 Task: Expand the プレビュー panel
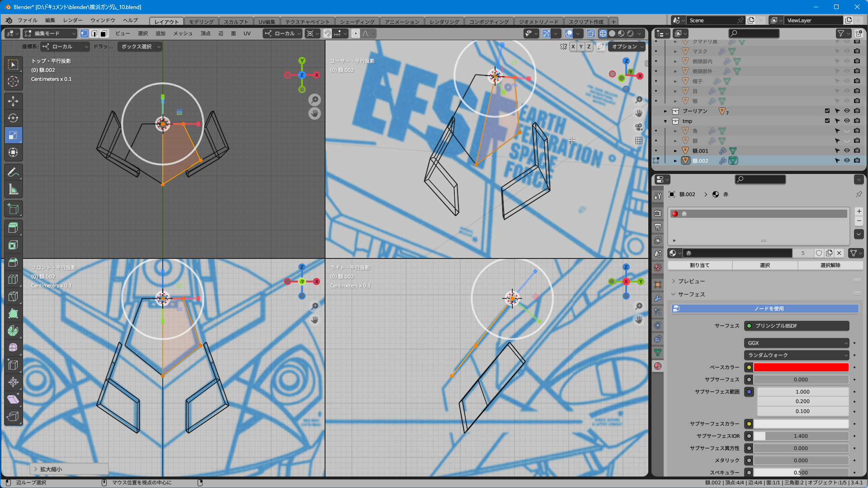[x=691, y=281]
